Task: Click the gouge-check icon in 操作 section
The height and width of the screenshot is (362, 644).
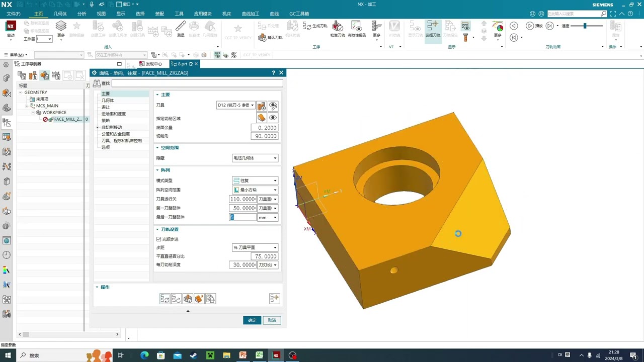Action: pyautogui.click(x=199, y=299)
